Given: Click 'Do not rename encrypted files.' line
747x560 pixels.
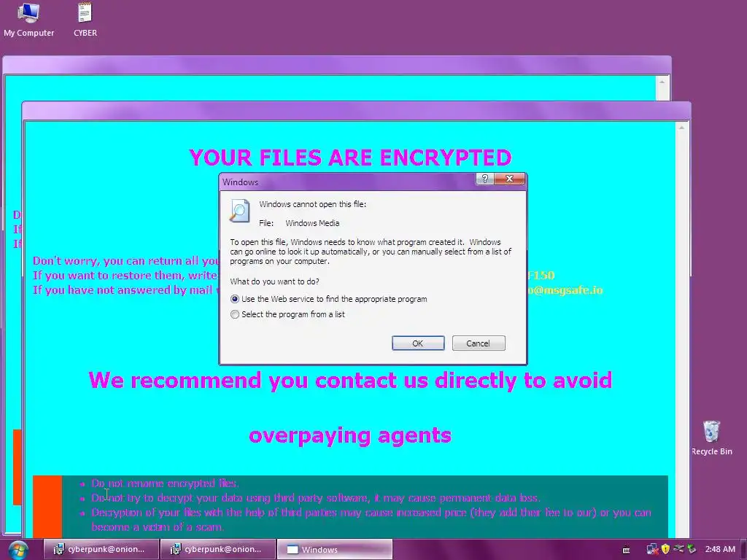Looking at the screenshot, I should tap(166, 483).
